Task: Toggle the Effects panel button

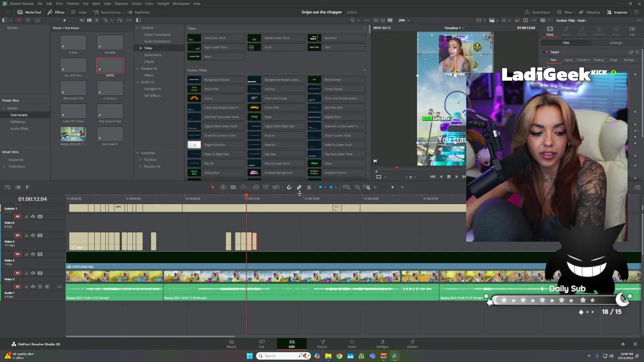Action: [56, 12]
